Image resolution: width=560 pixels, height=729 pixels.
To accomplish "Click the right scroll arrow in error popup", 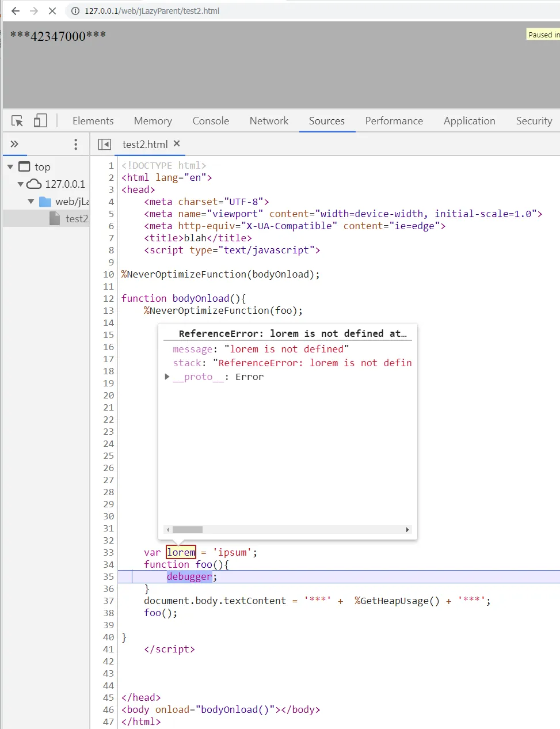I will point(407,530).
